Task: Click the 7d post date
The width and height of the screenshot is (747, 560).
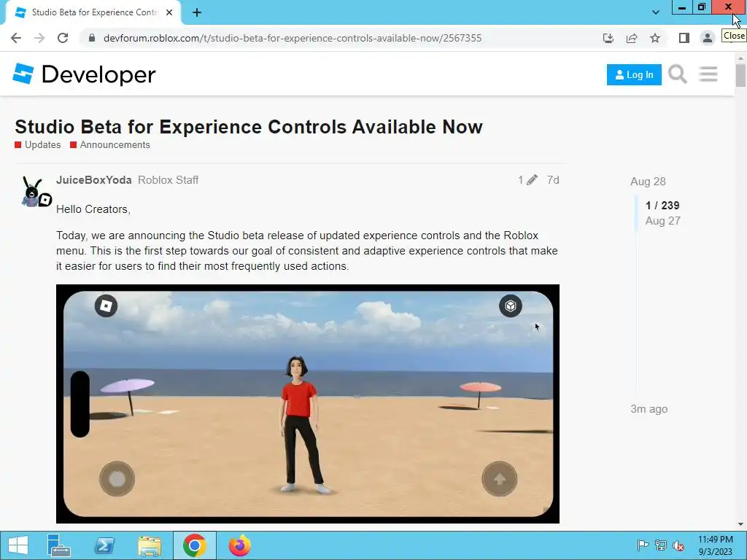Action: [x=553, y=180]
